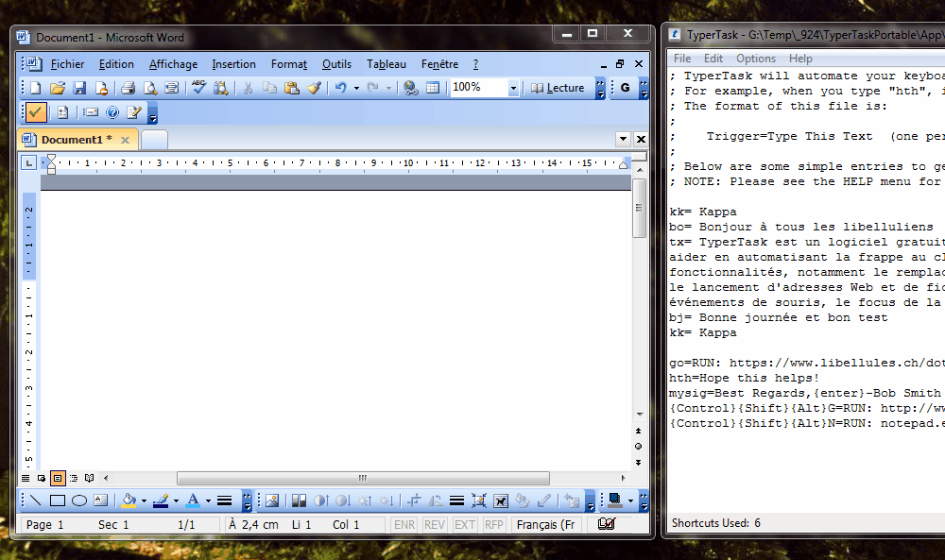Select the Line drawing tool

coord(36,501)
